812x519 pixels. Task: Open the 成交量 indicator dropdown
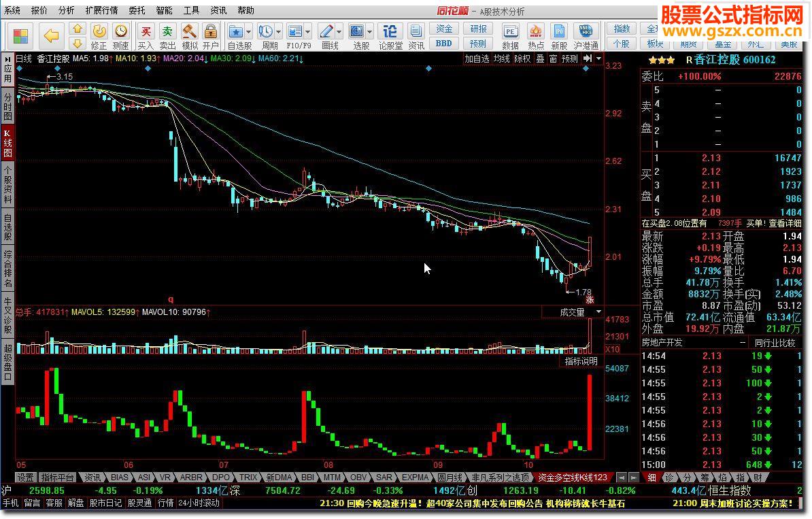pos(598,312)
